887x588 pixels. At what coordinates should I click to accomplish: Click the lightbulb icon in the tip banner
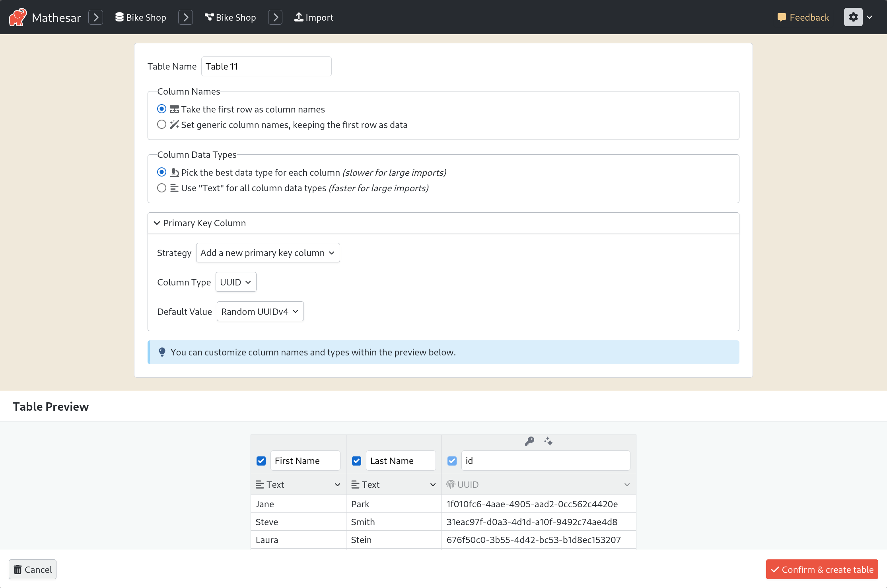coord(162,352)
